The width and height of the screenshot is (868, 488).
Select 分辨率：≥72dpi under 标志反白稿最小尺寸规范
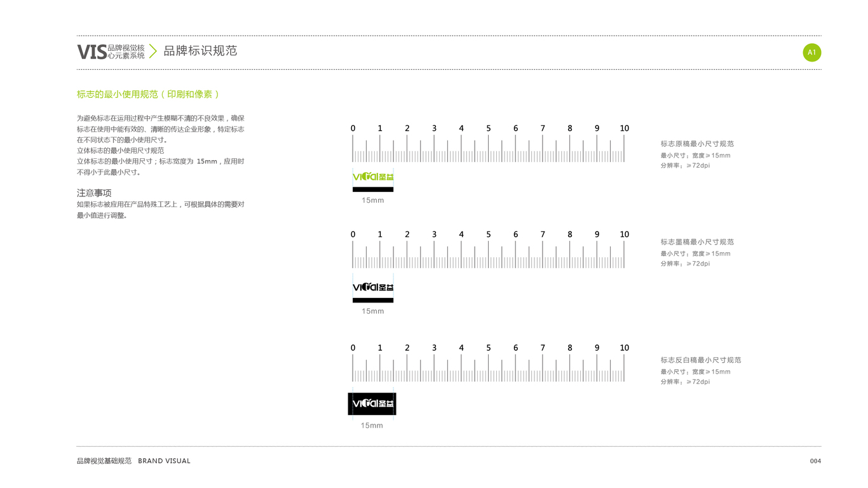click(x=685, y=382)
